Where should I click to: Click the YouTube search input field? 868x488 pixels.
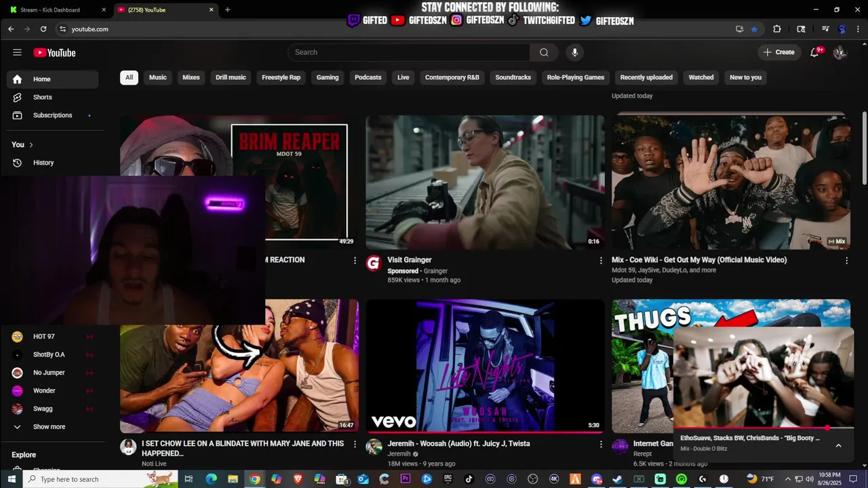pyautogui.click(x=409, y=52)
